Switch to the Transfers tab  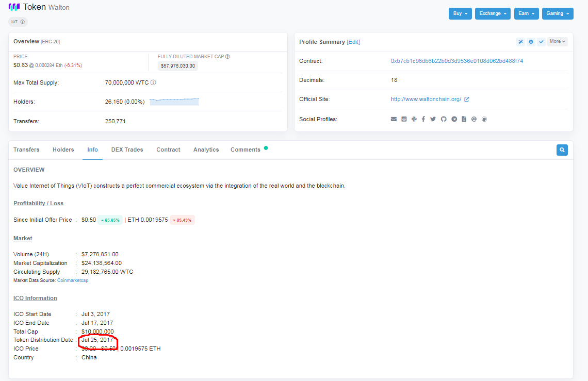(26, 150)
